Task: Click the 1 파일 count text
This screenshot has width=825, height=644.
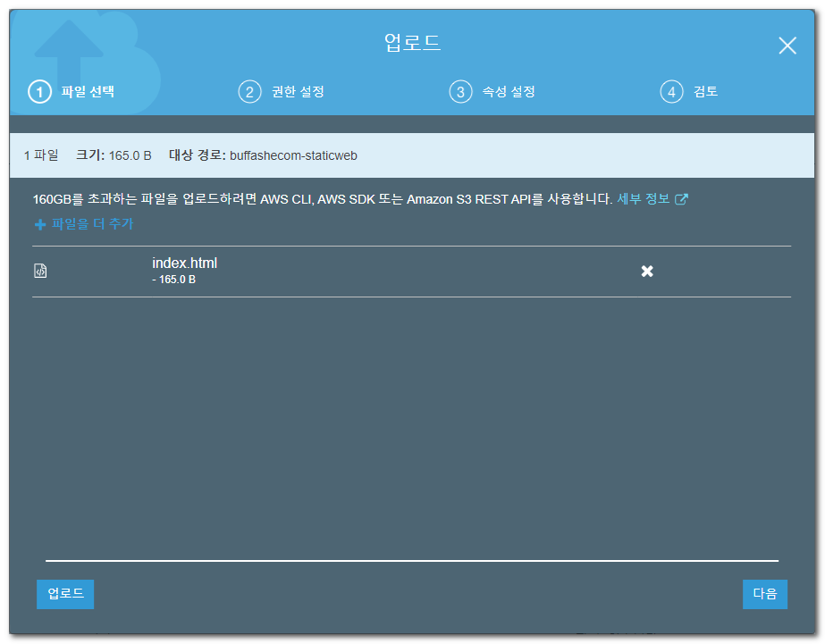Action: (41, 155)
